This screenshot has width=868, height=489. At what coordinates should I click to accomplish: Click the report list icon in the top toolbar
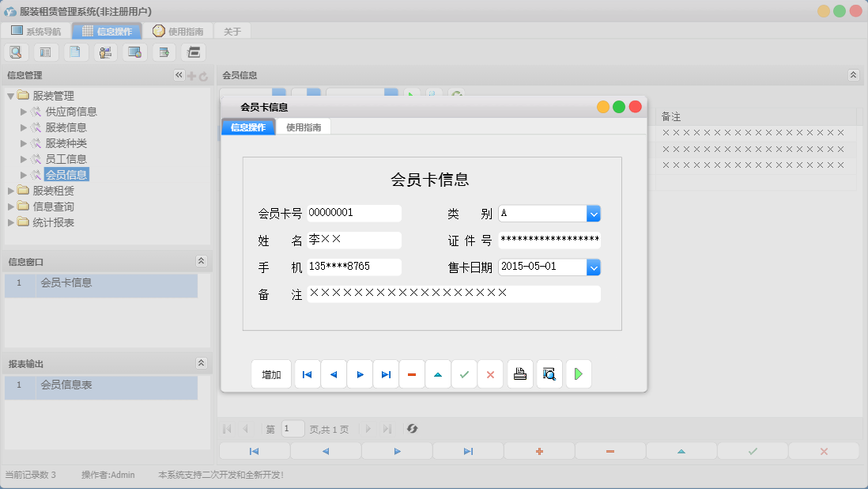[x=45, y=51]
